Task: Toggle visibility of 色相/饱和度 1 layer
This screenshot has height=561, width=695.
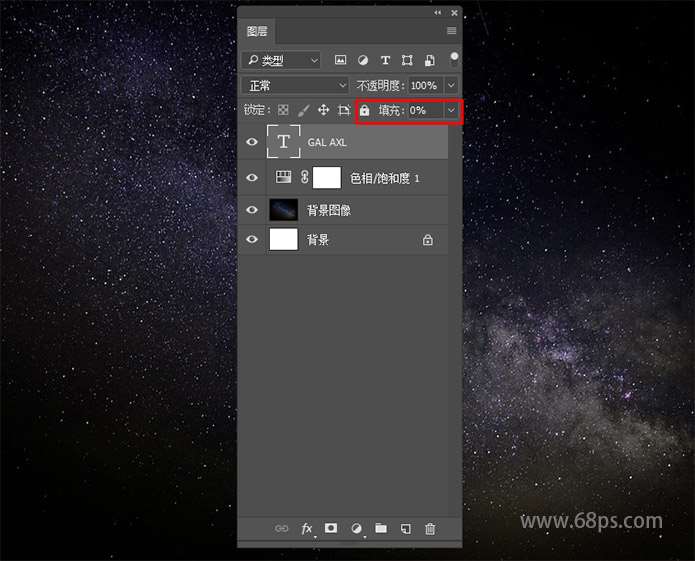Action: tap(252, 178)
